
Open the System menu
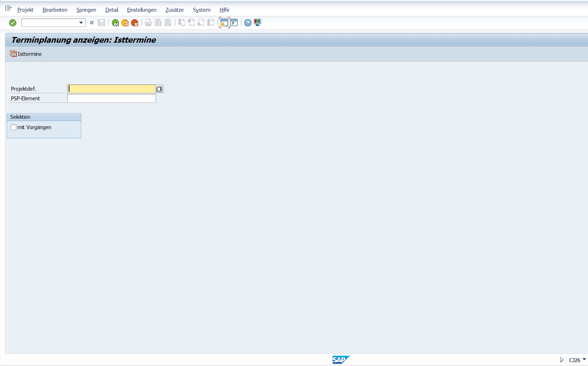point(202,10)
